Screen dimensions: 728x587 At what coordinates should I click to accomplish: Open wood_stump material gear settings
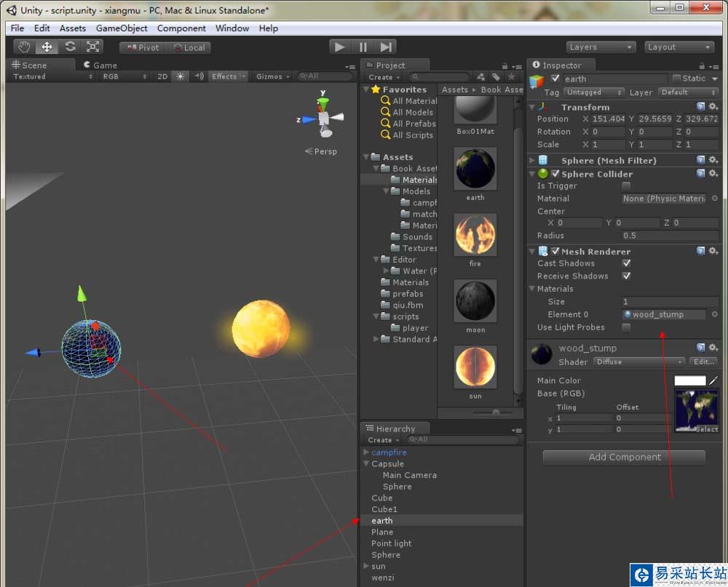[713, 348]
